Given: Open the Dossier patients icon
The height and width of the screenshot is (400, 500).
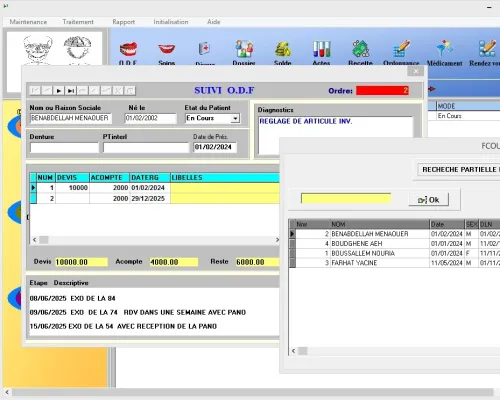Looking at the screenshot, I should pos(244,49).
